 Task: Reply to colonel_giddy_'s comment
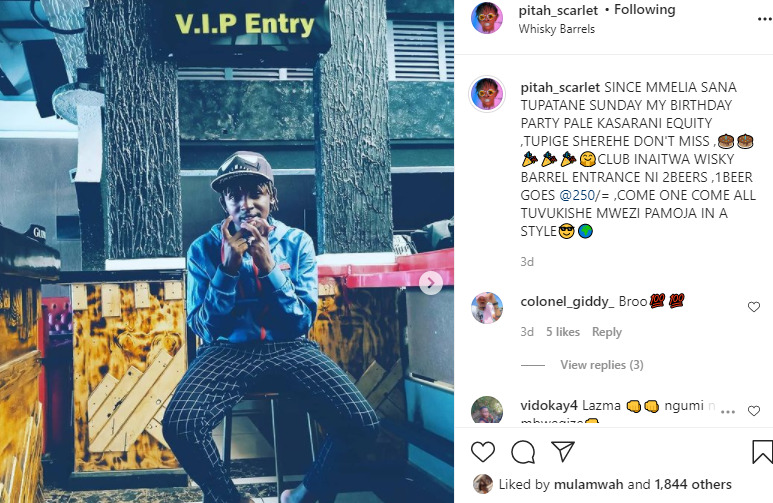click(607, 332)
